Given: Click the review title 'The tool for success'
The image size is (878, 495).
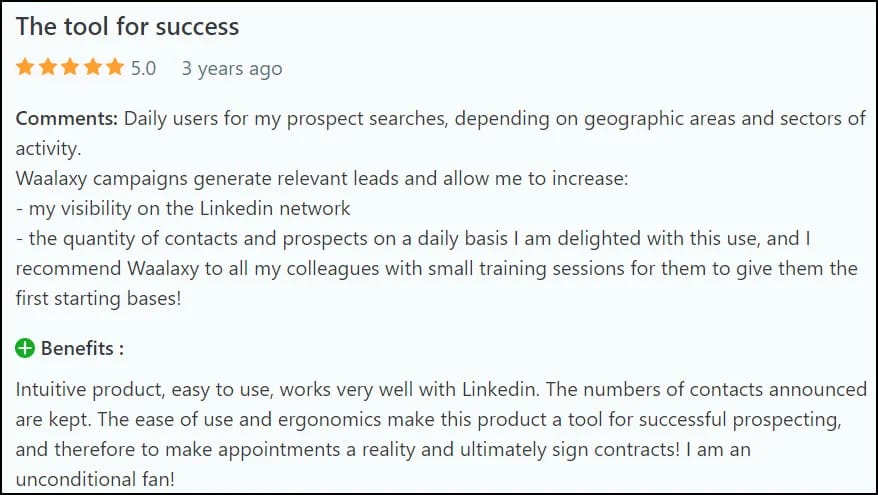Looking at the screenshot, I should point(128,27).
